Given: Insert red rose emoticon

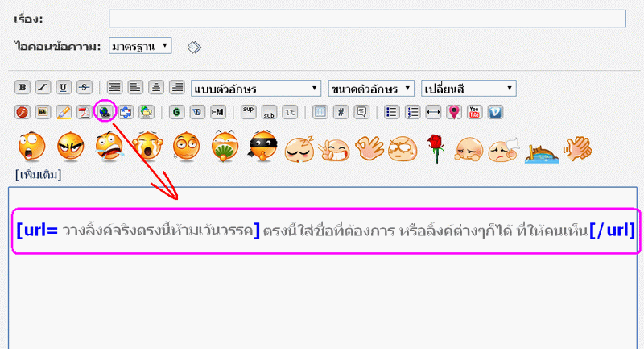Looking at the screenshot, I should [436, 148].
